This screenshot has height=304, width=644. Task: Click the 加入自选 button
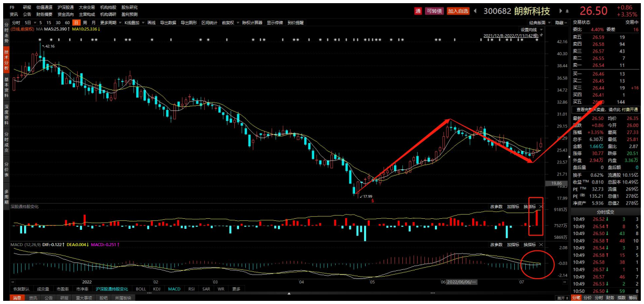click(x=458, y=11)
